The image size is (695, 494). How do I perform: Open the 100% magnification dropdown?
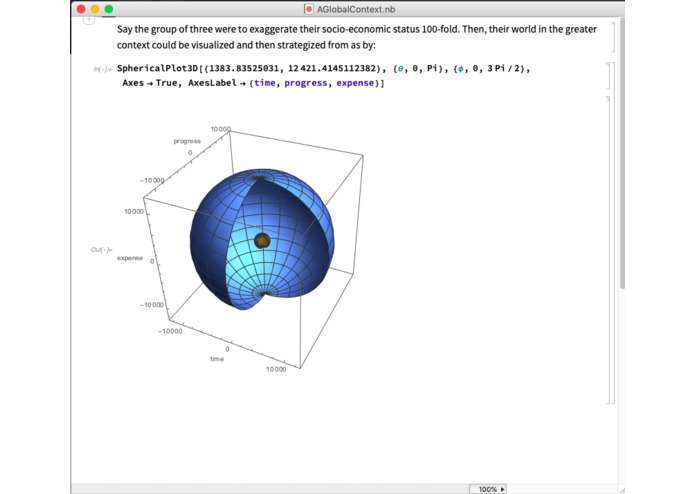pyautogui.click(x=488, y=489)
